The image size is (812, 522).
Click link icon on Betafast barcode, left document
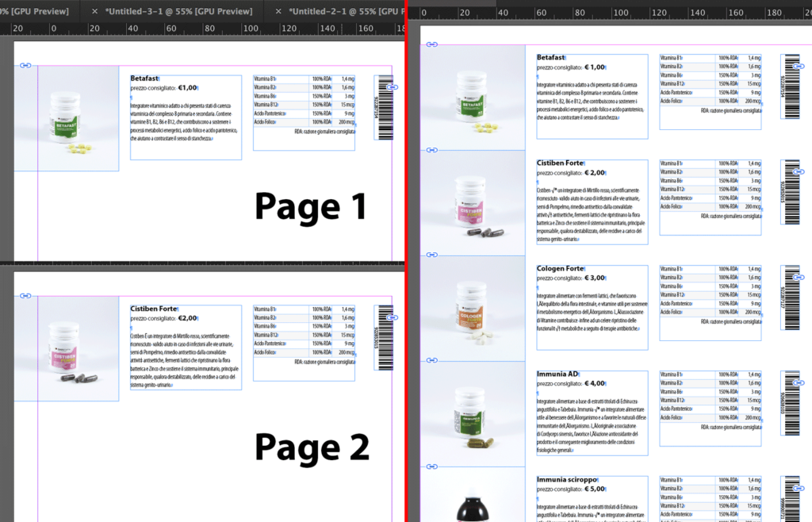click(393, 87)
